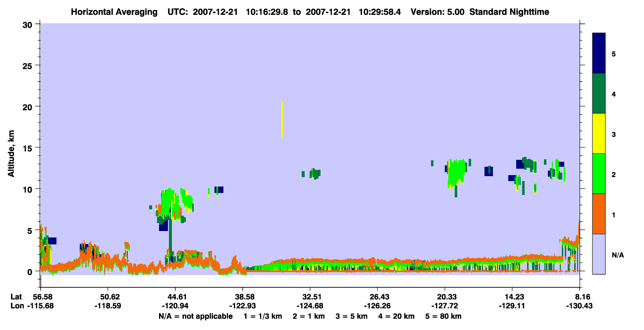Click the green cloud plume above latitude 20.33

click(x=457, y=173)
